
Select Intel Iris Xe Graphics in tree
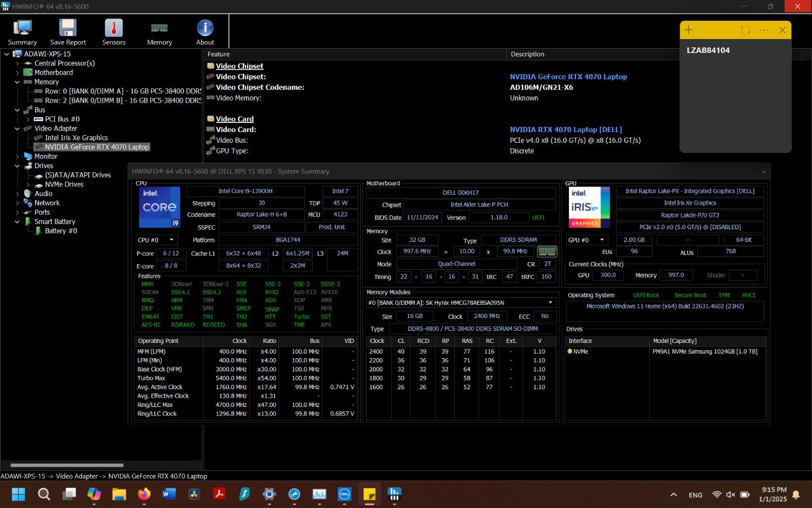(76, 138)
